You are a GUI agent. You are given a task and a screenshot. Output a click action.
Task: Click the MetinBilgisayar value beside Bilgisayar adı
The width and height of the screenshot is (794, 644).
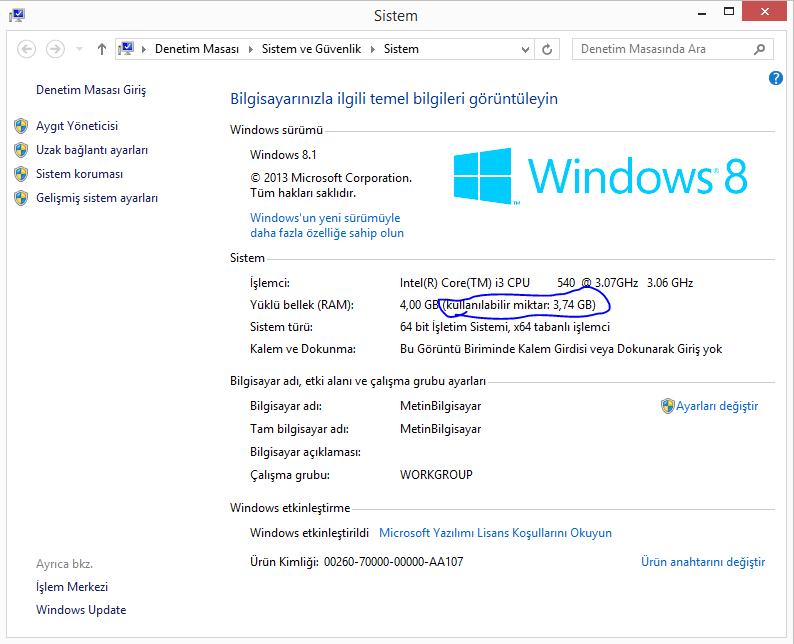(x=441, y=406)
